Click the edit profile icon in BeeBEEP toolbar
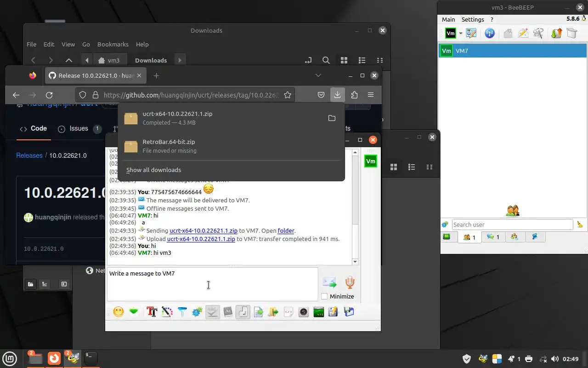The height and width of the screenshot is (368, 588). pos(471,33)
